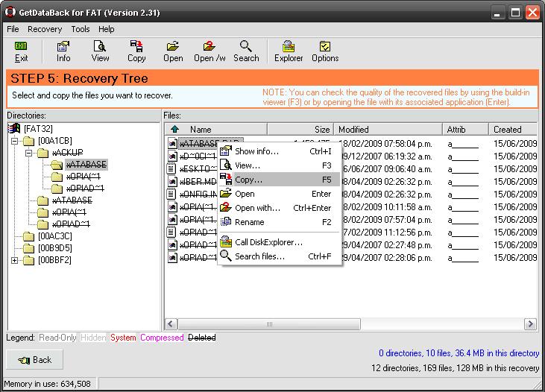Screen dimensions: 545x392
Task: Go up one level using the green arrow
Action: click(x=174, y=129)
